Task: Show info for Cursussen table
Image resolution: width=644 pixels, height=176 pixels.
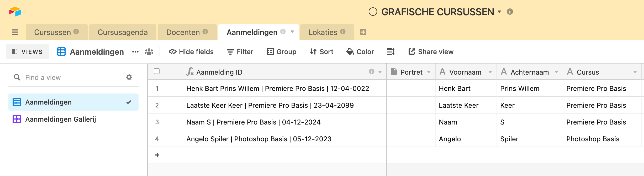Action: (x=76, y=32)
